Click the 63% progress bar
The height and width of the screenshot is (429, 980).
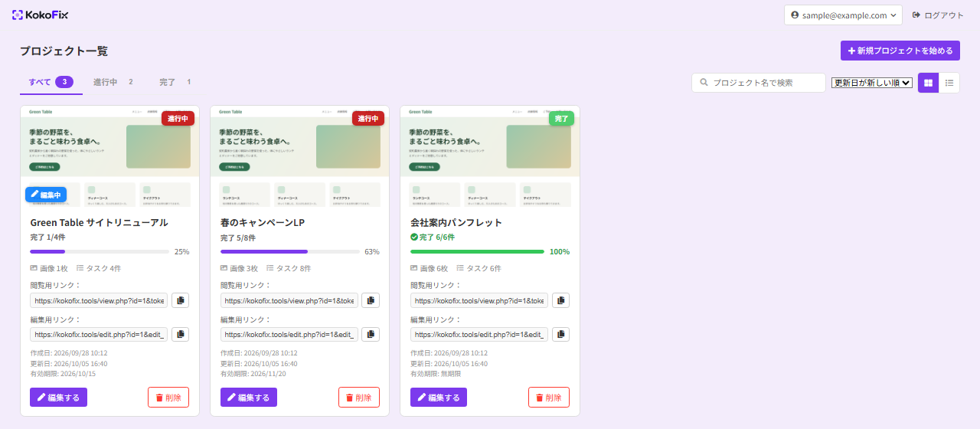click(x=290, y=251)
